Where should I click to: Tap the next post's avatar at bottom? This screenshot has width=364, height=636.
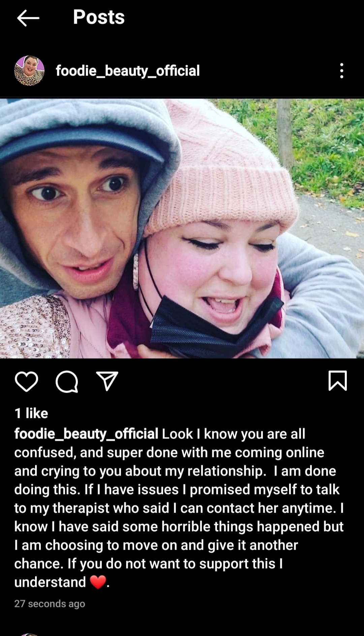click(29, 634)
